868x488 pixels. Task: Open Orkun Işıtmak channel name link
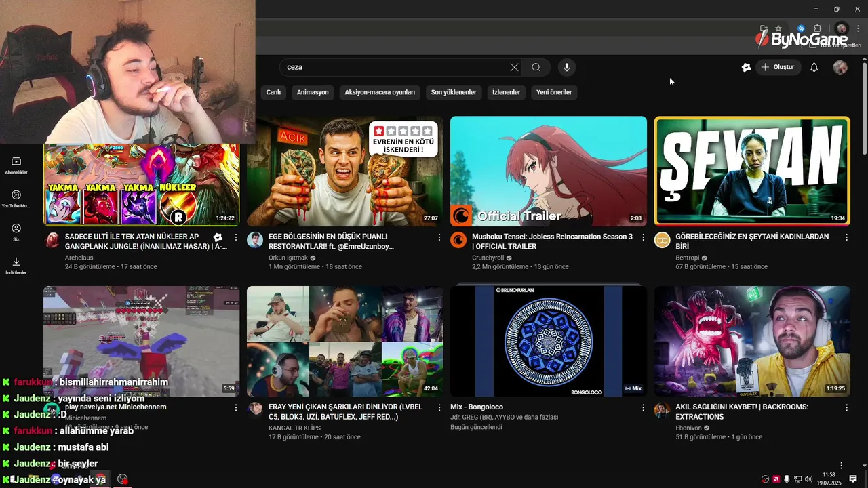[x=288, y=258]
